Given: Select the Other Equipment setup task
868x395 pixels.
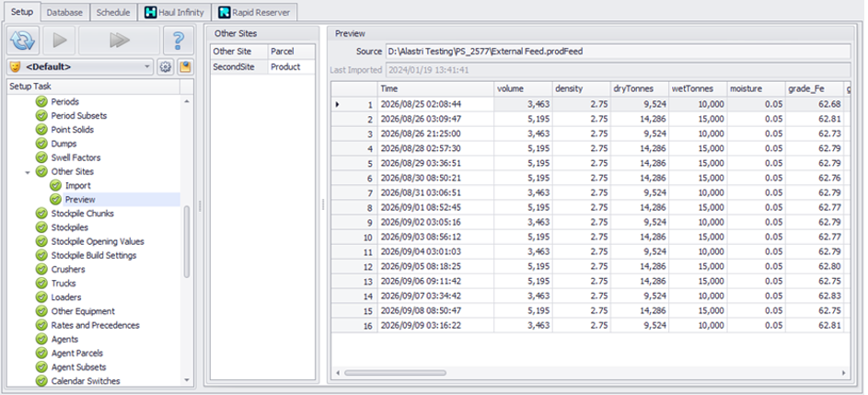Looking at the screenshot, I should [83, 311].
